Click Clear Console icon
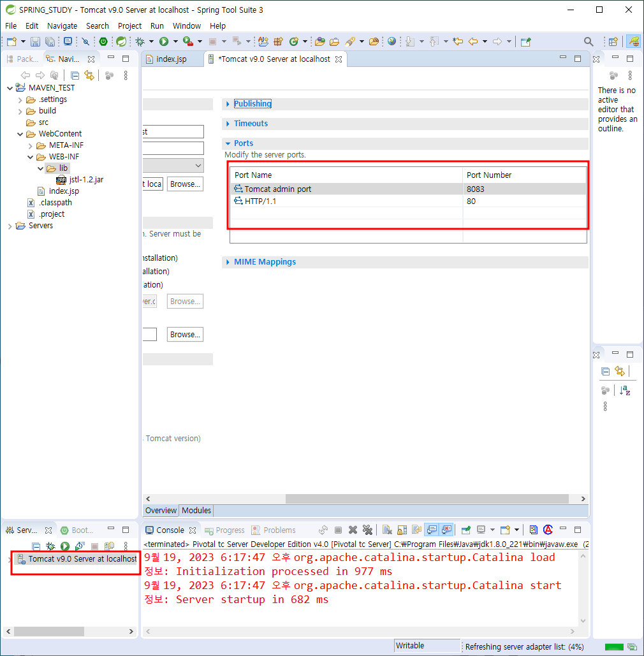 click(387, 530)
